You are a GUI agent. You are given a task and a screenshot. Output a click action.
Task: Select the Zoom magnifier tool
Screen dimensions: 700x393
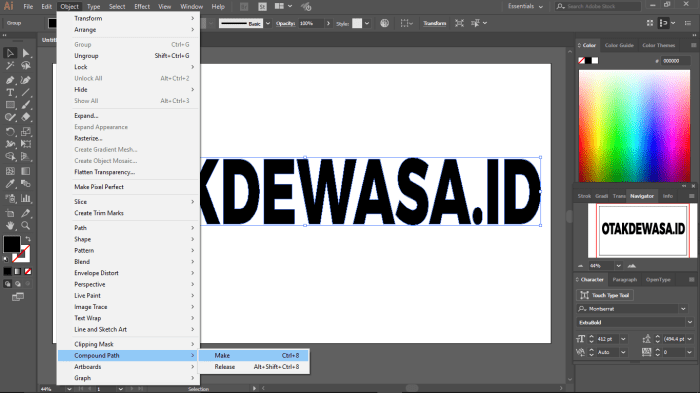tap(26, 226)
